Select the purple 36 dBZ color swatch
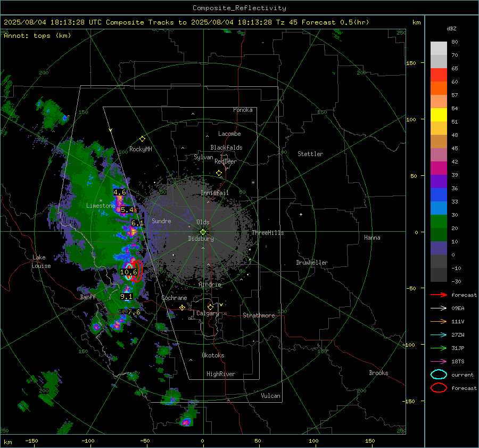The width and height of the screenshot is (479, 448). coord(439,181)
